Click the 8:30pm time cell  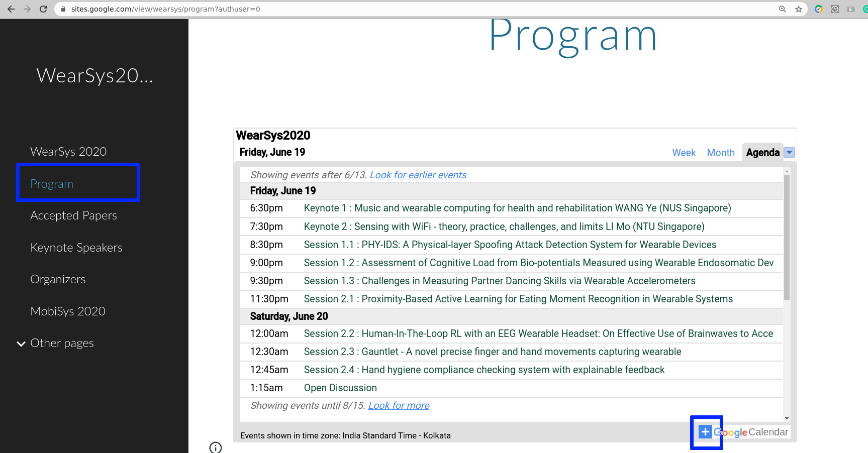coord(266,245)
